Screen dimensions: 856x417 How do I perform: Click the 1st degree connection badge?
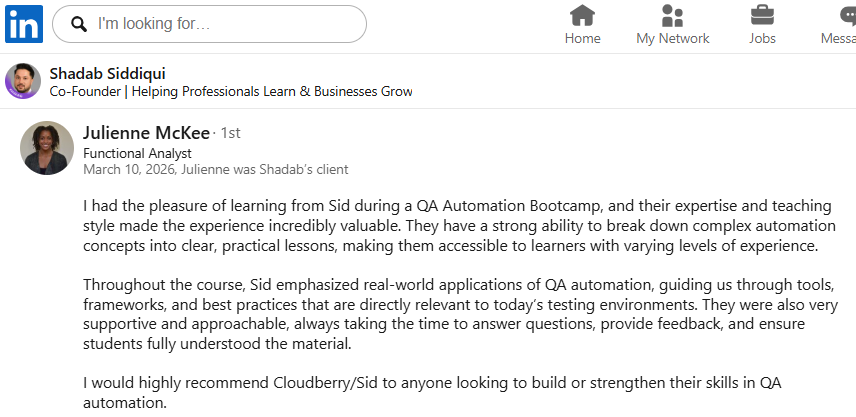[x=230, y=133]
